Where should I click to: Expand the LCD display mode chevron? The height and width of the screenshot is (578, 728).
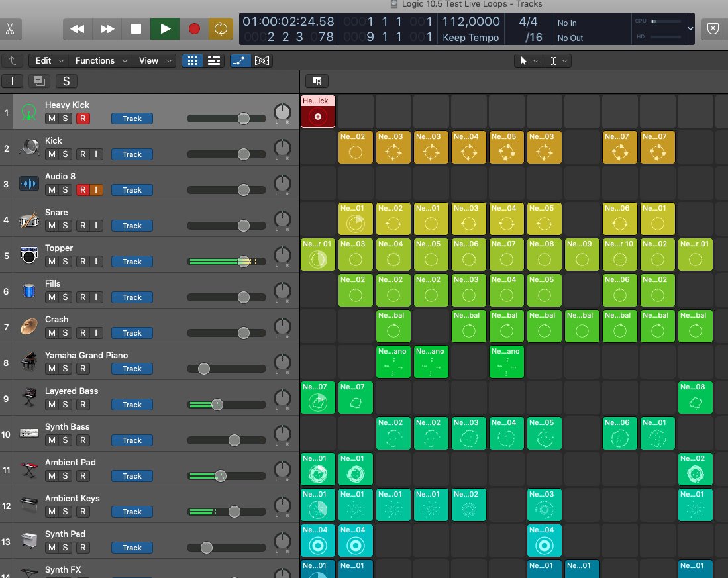(691, 29)
